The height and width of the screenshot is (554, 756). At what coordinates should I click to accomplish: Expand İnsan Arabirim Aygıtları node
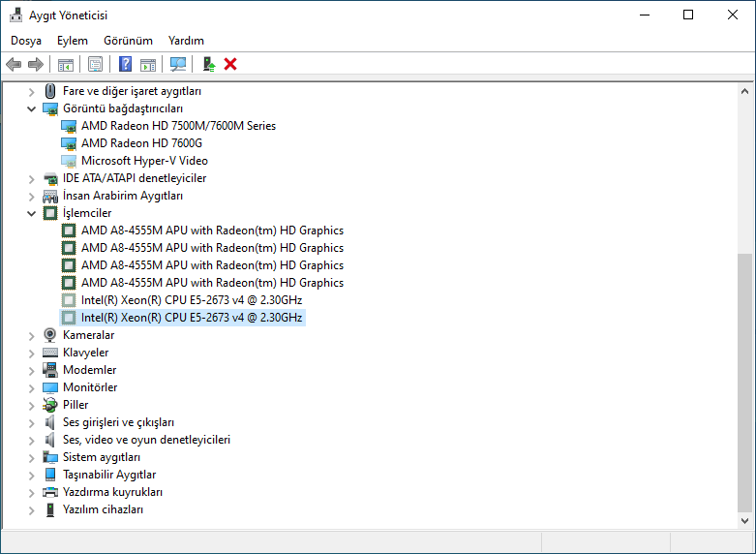pyautogui.click(x=31, y=197)
